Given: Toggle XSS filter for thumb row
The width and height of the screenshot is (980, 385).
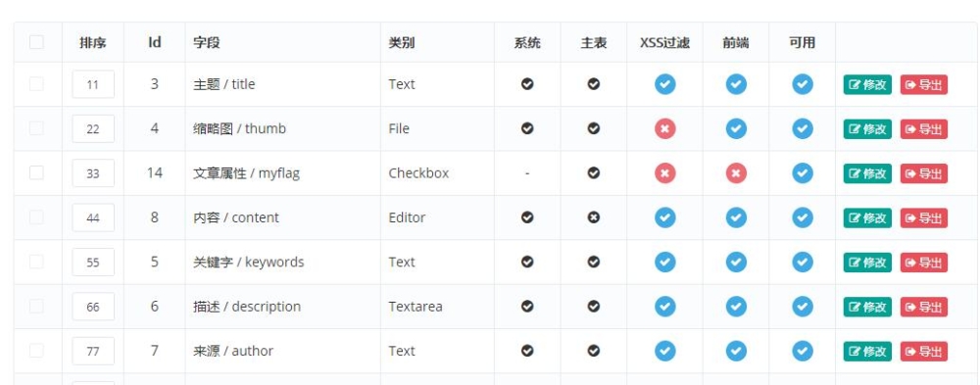Looking at the screenshot, I should [665, 128].
